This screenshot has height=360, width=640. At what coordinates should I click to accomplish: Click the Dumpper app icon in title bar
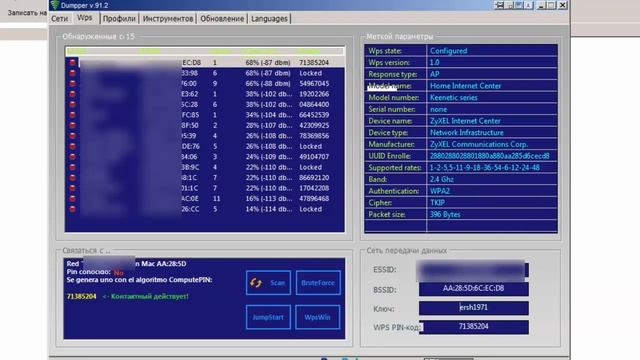(x=55, y=5)
